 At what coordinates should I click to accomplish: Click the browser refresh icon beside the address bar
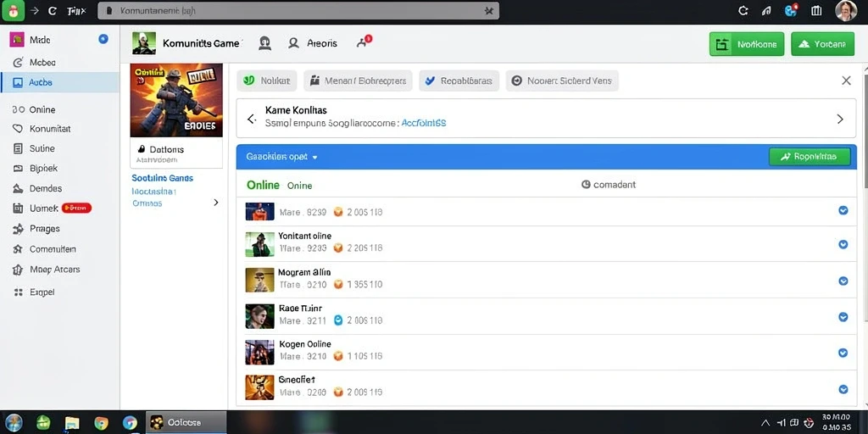(x=52, y=10)
